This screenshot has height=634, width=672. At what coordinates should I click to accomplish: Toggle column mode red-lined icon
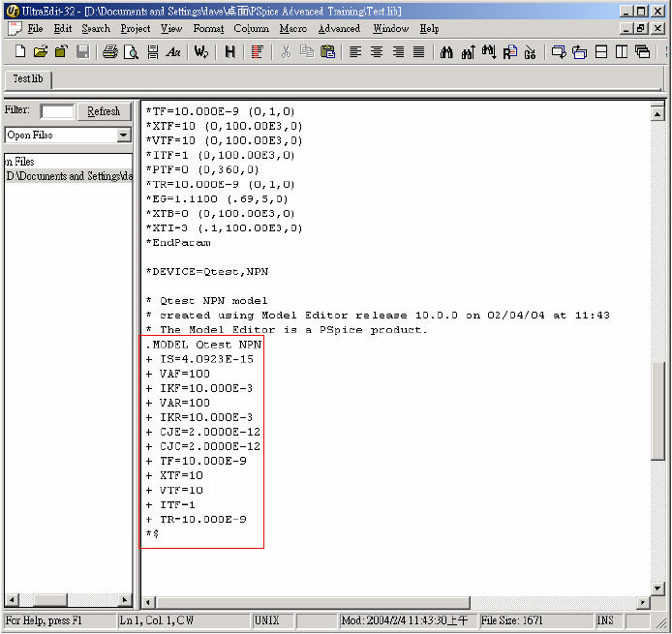tap(258, 52)
